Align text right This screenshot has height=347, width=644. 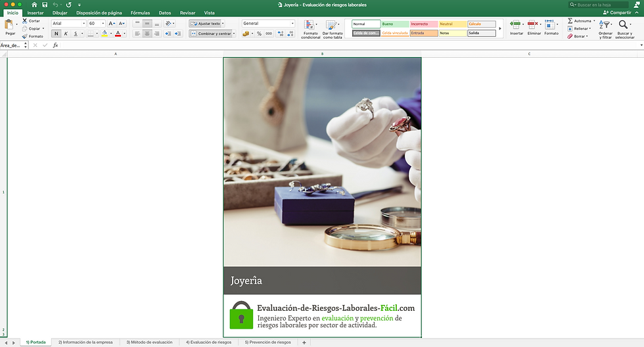[x=157, y=34]
